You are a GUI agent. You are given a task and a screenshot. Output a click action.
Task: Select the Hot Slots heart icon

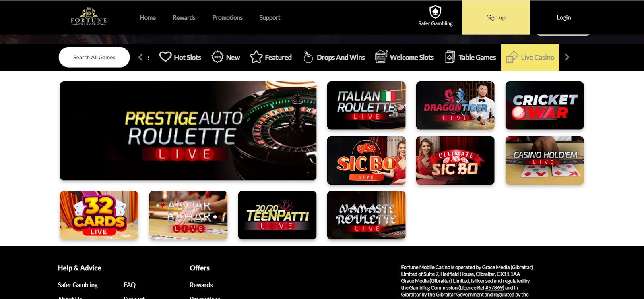pyautogui.click(x=165, y=57)
